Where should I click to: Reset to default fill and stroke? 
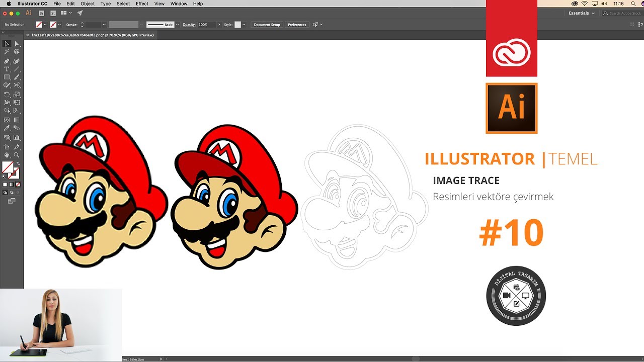point(4,176)
